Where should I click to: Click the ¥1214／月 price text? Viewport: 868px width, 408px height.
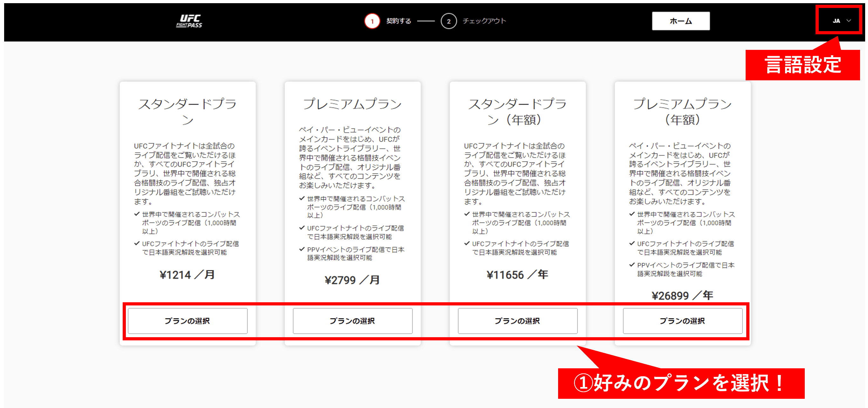187,275
